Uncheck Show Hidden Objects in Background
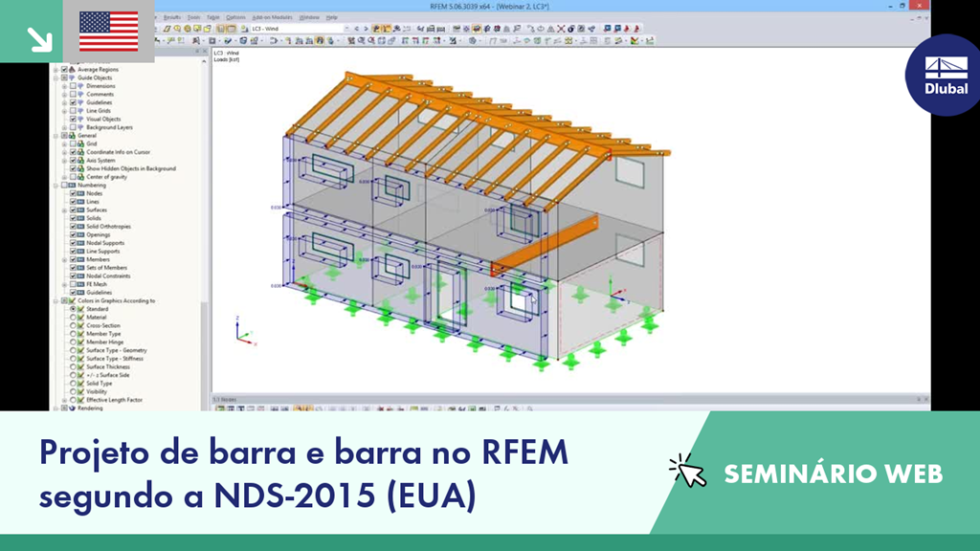The height and width of the screenshot is (551, 980). [73, 168]
